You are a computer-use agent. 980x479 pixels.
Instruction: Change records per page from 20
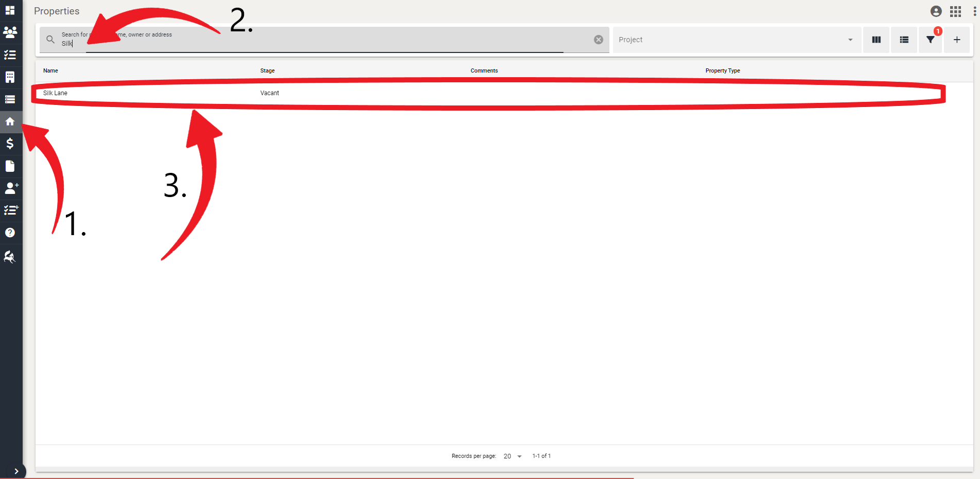pos(512,456)
